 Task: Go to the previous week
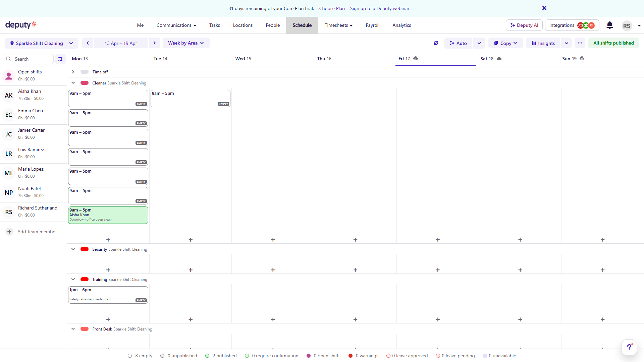(x=88, y=43)
